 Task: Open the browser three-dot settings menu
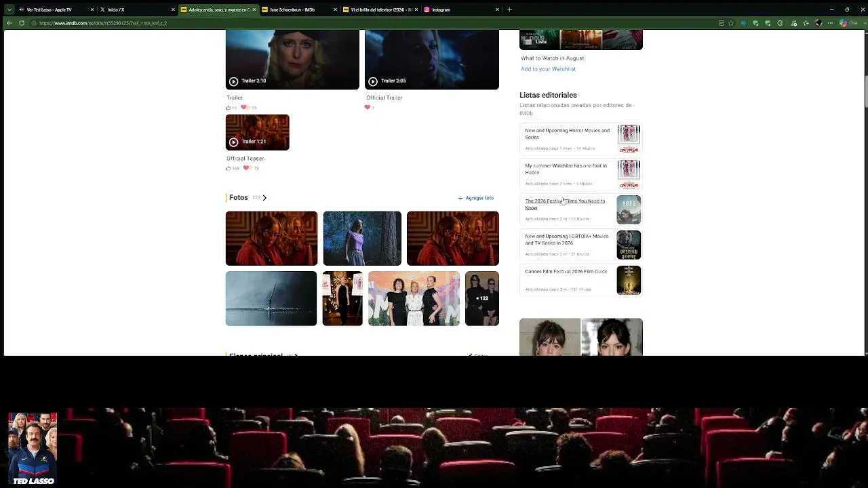tap(831, 23)
